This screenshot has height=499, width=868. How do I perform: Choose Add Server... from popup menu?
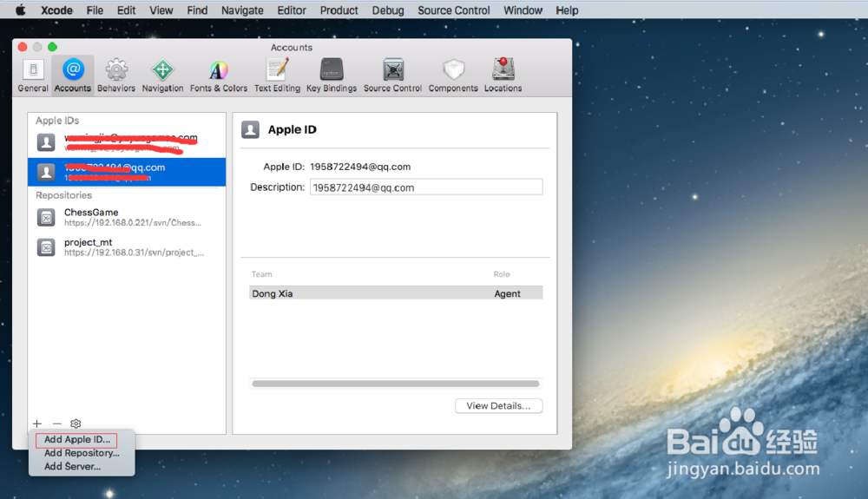click(72, 466)
